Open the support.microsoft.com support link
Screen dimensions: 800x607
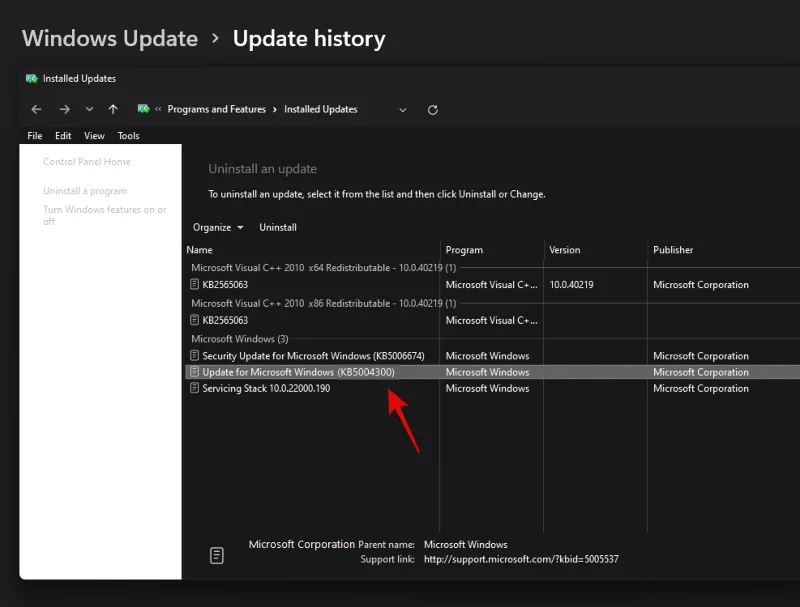(x=520, y=559)
